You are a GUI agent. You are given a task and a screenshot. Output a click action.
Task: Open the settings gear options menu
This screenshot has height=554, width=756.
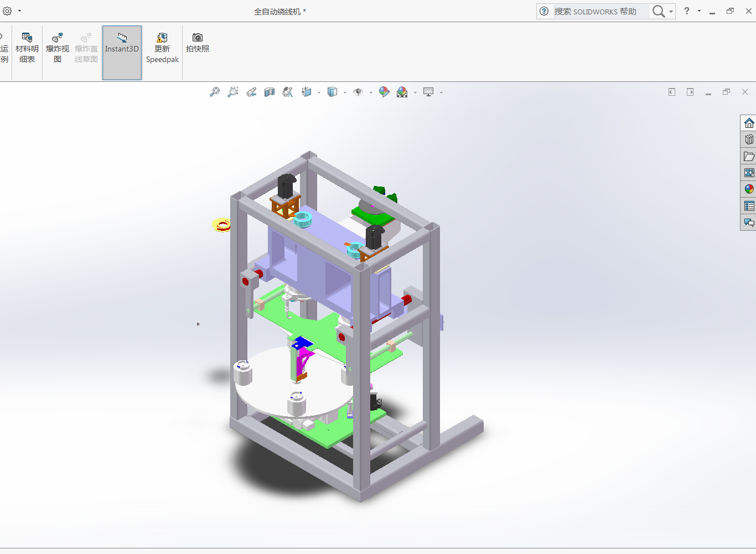click(x=7, y=11)
